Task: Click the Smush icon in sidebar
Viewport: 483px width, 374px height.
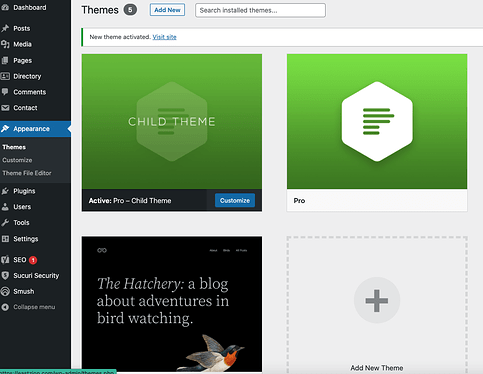Action: pyautogui.click(x=5, y=291)
